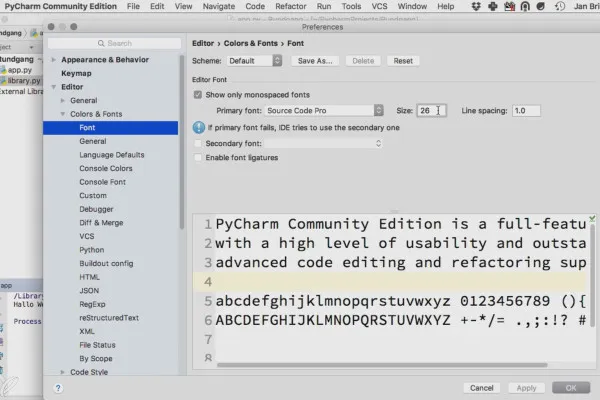Click the Save As... button
This screenshot has width=600, height=400.
[x=315, y=61]
